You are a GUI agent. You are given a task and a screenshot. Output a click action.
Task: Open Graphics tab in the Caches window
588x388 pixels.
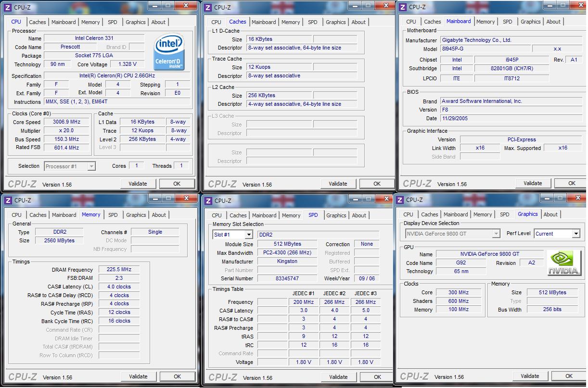click(336, 22)
